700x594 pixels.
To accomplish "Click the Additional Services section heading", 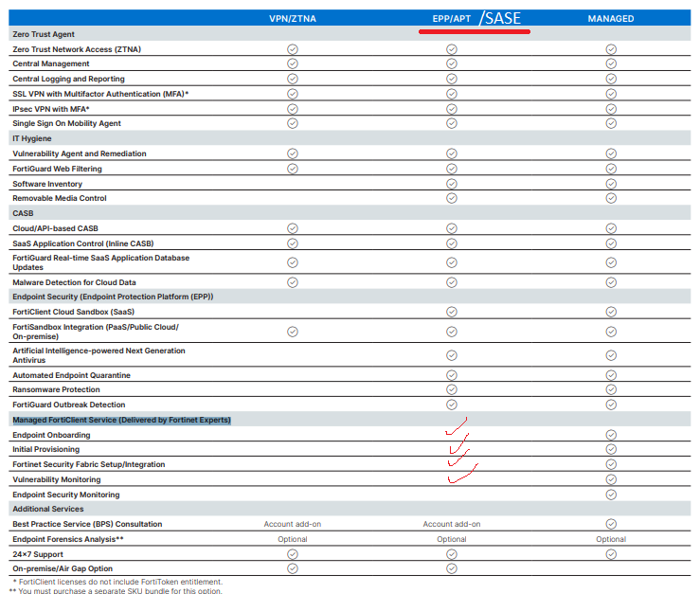I will click(x=47, y=509).
